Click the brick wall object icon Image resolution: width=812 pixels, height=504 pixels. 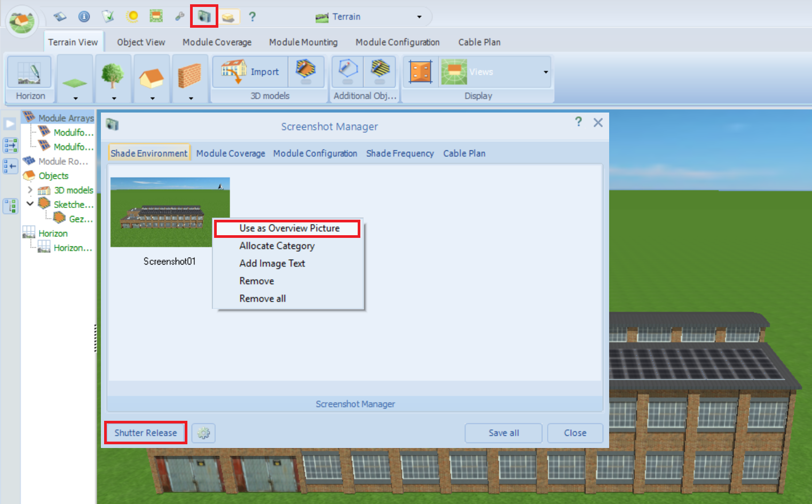(189, 76)
